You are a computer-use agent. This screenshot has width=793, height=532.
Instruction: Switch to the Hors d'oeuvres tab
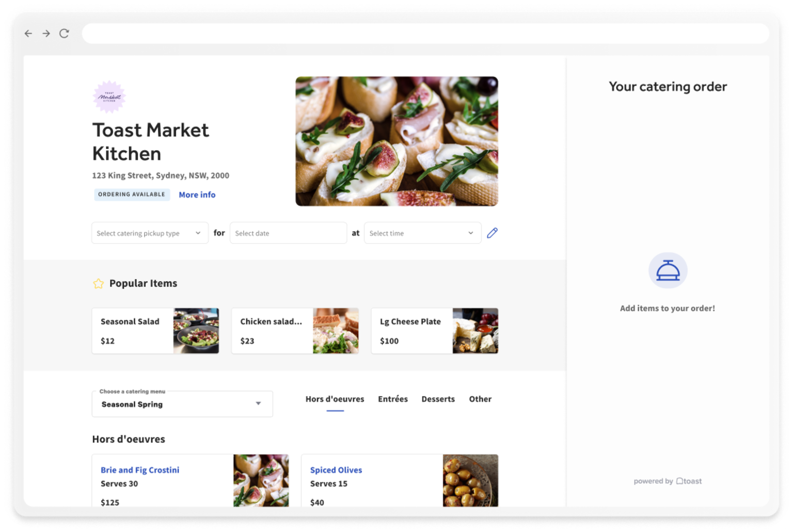(x=335, y=399)
